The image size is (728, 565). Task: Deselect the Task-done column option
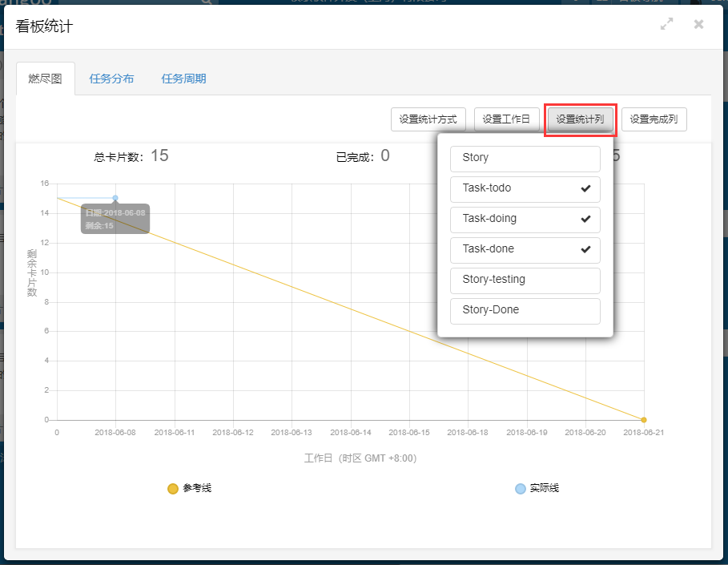(x=525, y=249)
